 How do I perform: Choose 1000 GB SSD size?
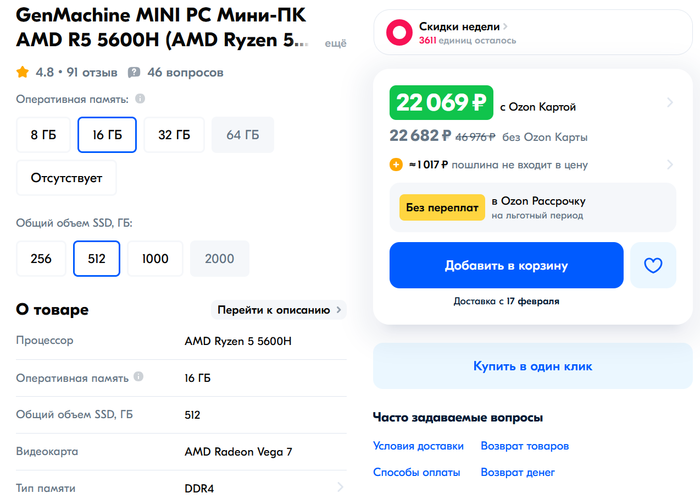point(155,258)
